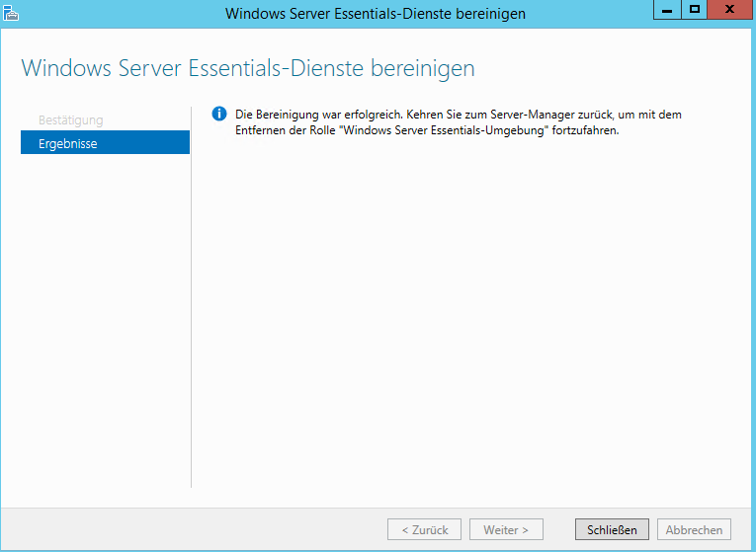The height and width of the screenshot is (552, 756).
Task: Maximize the cleanup wizard window
Action: pos(694,10)
